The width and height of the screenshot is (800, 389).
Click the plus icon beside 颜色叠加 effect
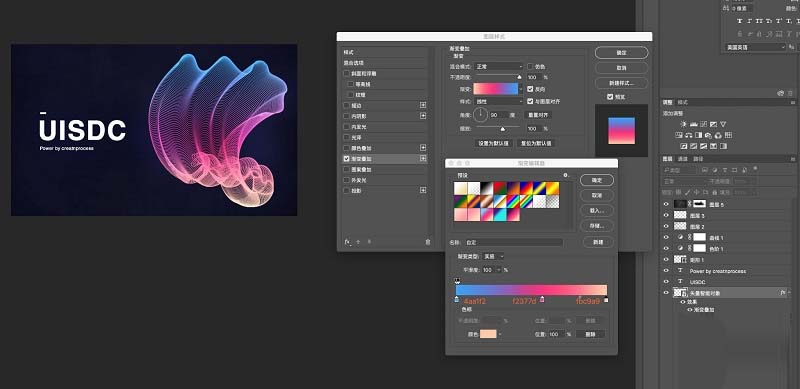point(423,148)
